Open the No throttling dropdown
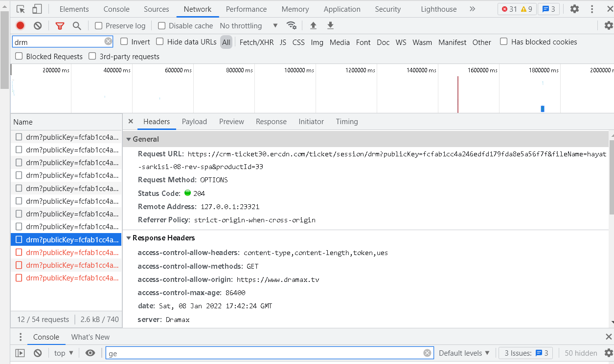Viewport: 614px width, 364px height. (x=249, y=26)
